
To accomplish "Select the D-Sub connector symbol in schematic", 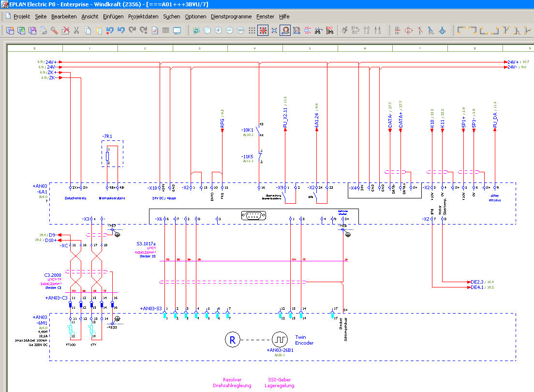I will pos(254,216).
